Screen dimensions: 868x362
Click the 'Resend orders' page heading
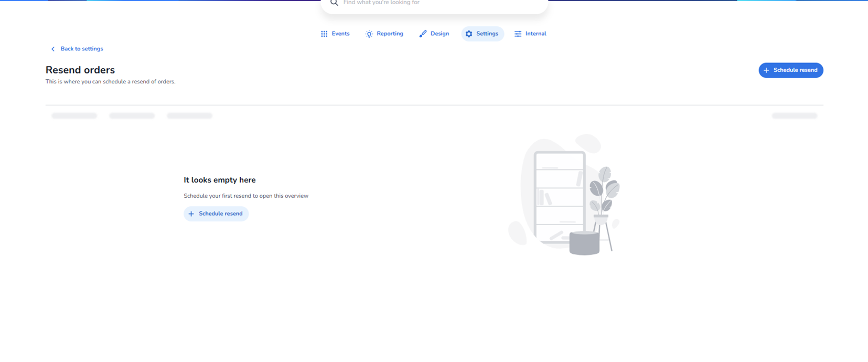point(80,70)
